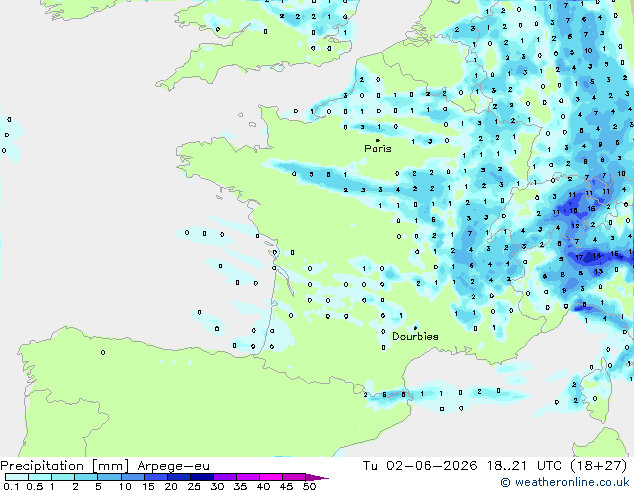Image resolution: width=634 pixels, height=490 pixels.
Task: Click the '17' precipitation value on the map
Action: [579, 257]
